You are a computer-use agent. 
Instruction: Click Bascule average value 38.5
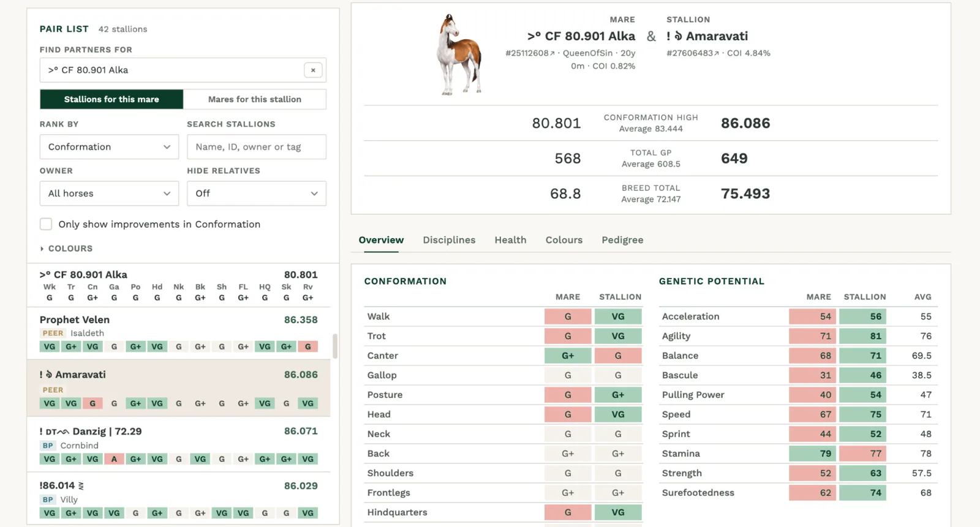point(921,375)
